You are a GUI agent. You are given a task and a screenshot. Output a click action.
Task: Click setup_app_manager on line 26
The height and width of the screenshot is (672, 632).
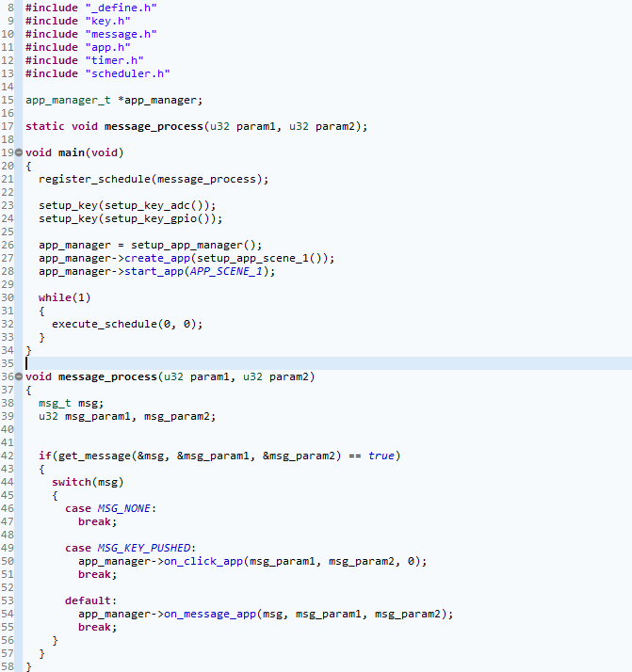[x=186, y=245]
